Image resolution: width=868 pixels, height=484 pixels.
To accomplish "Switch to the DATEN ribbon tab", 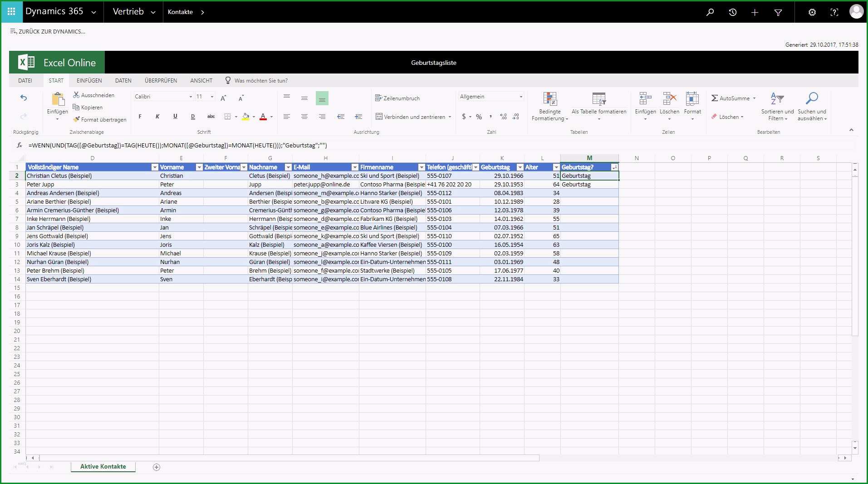I will tap(123, 81).
